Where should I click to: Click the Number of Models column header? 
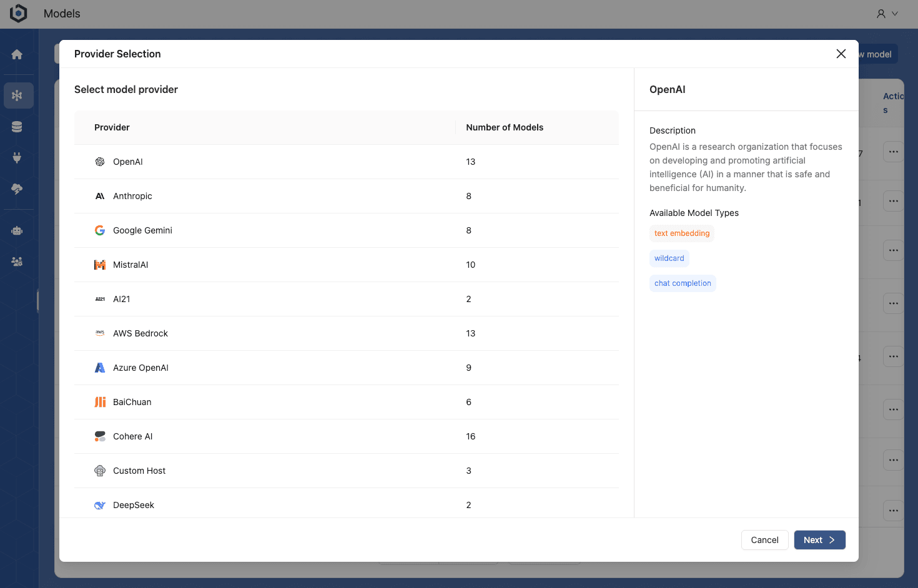point(505,127)
